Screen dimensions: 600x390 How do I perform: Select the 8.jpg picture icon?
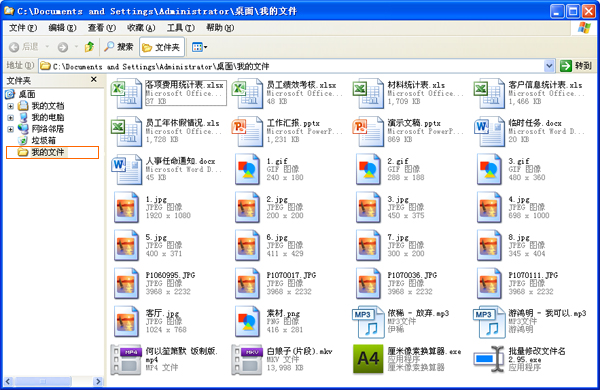pyautogui.click(x=489, y=245)
